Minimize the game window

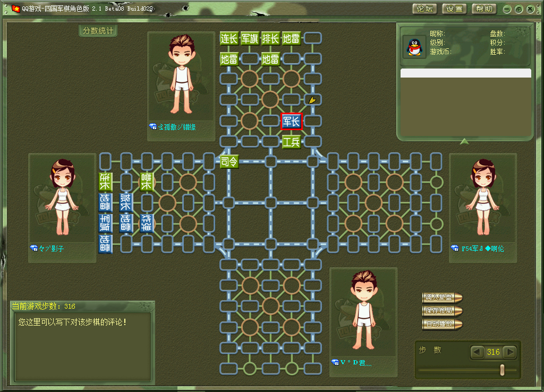coord(507,10)
